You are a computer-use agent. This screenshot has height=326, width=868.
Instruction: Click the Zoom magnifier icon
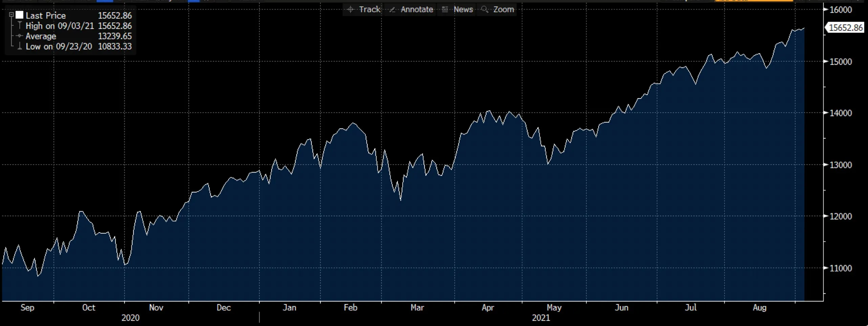pos(485,9)
